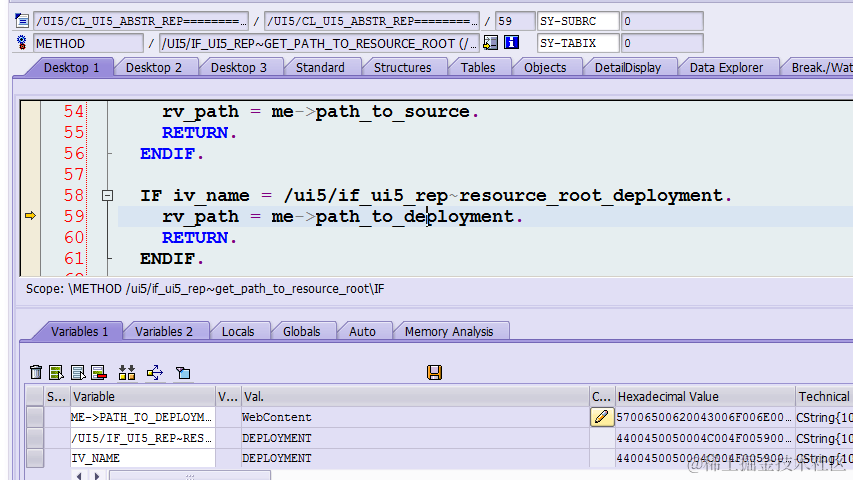
Task: Click variable cell ME->PATH_TO_DEPLOYM...
Action: pos(143,417)
